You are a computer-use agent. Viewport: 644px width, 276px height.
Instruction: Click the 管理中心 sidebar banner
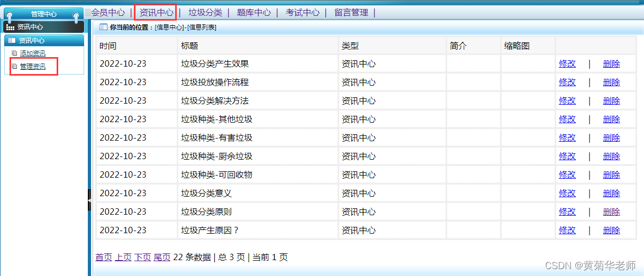point(44,14)
